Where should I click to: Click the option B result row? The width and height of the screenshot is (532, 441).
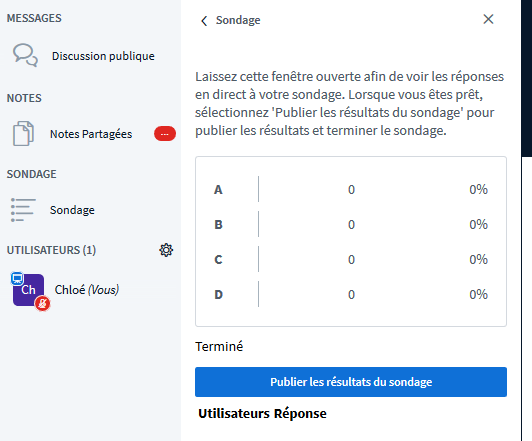[x=351, y=224]
